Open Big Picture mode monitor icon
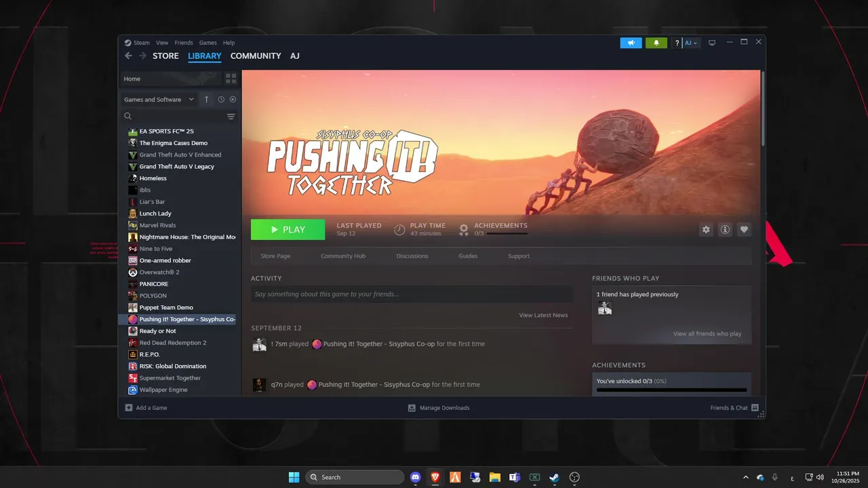 [x=712, y=43]
